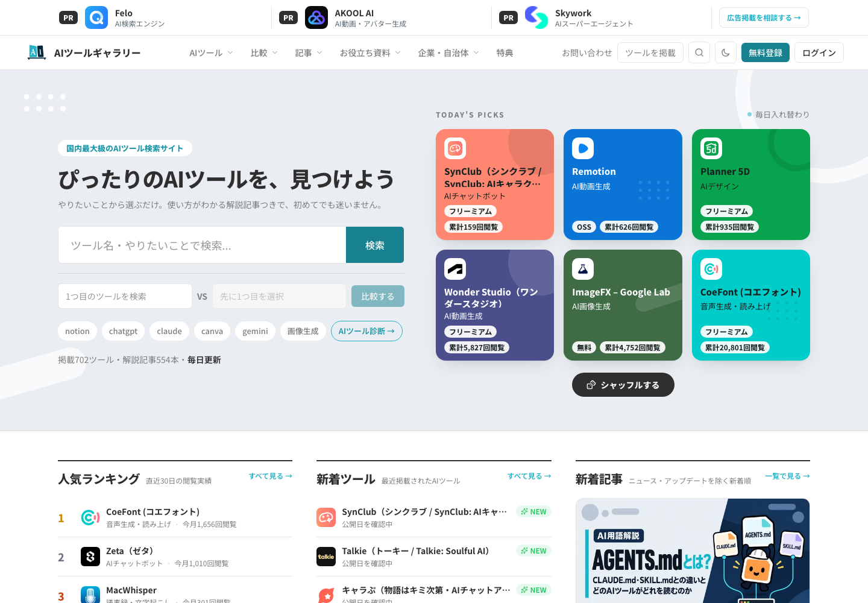Screen dimensions: 868x603
Task: Click the SynClub icon in the new tools list
Action: 326,517
